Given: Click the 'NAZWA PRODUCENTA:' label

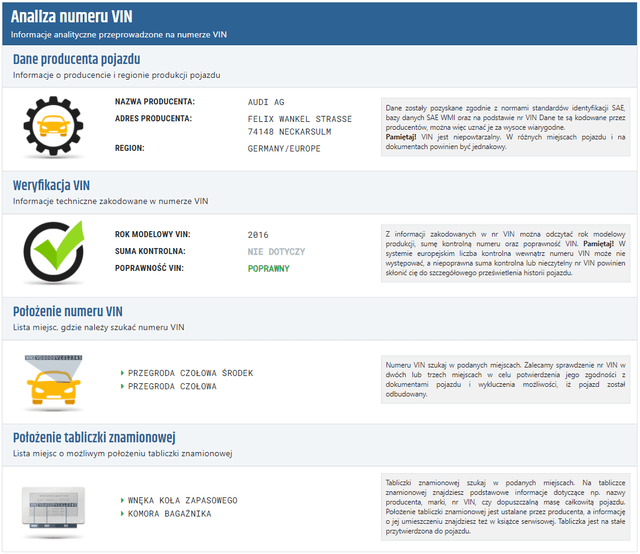Looking at the screenshot, I should click(x=155, y=102).
